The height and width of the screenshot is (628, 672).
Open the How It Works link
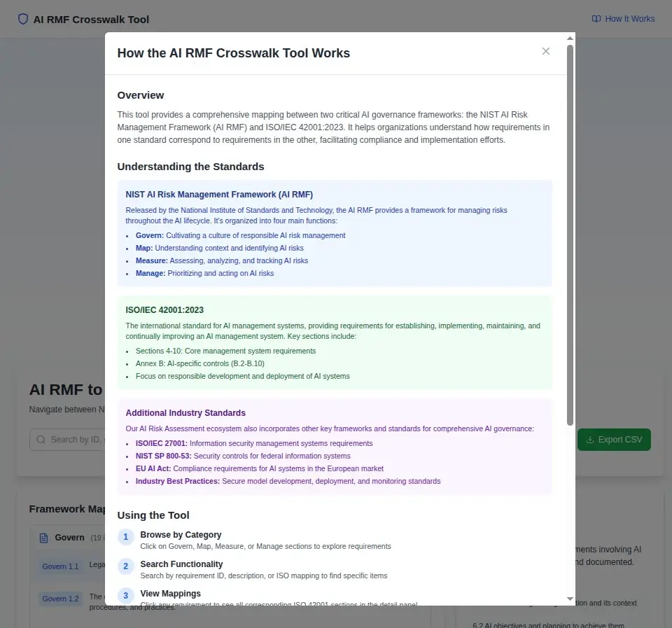(x=623, y=19)
